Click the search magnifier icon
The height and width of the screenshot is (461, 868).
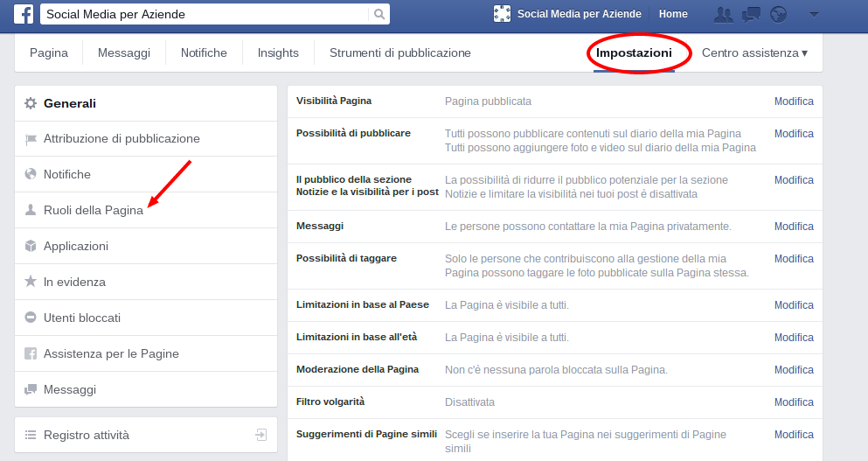378,14
